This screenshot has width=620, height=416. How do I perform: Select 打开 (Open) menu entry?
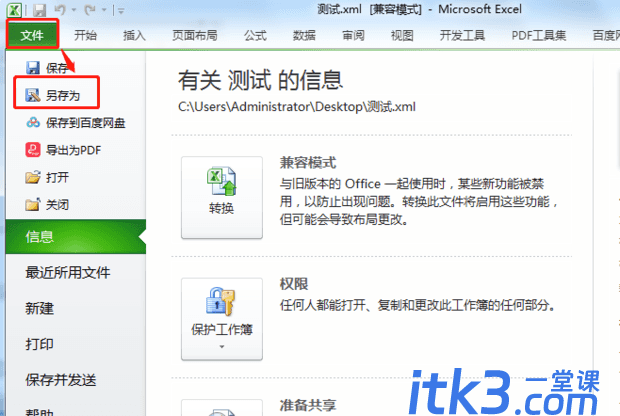coord(57,178)
